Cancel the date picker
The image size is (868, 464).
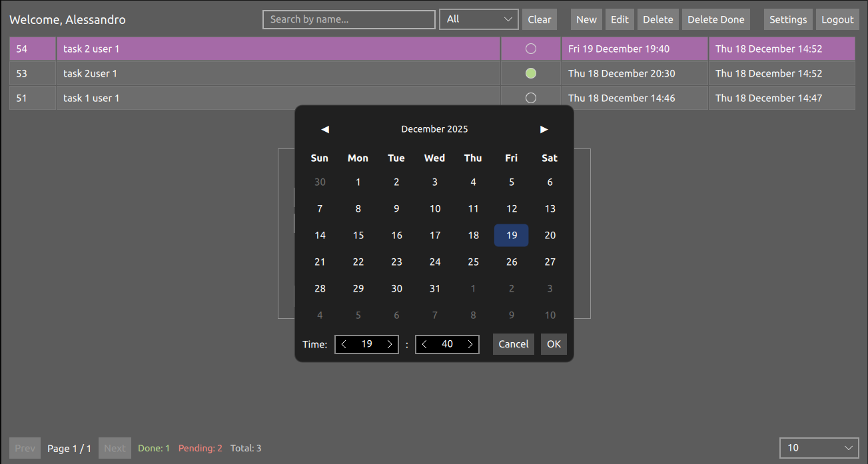(513, 344)
